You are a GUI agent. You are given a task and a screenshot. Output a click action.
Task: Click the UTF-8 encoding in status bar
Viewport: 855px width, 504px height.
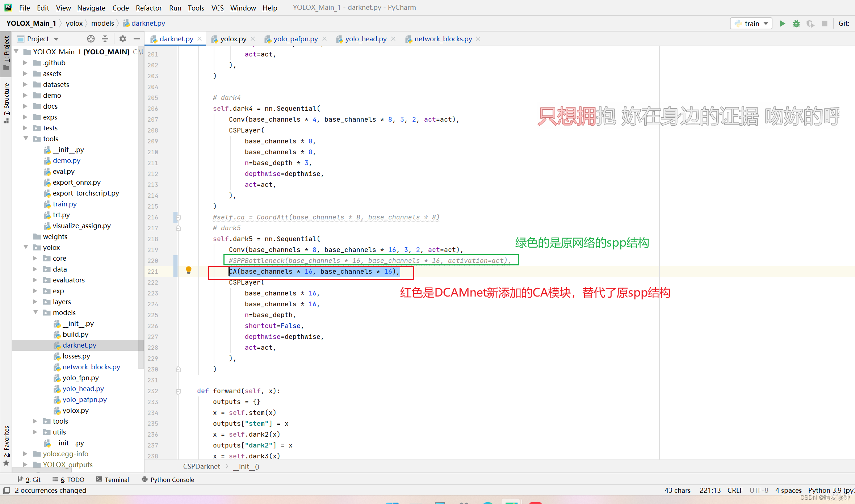pyautogui.click(x=759, y=490)
